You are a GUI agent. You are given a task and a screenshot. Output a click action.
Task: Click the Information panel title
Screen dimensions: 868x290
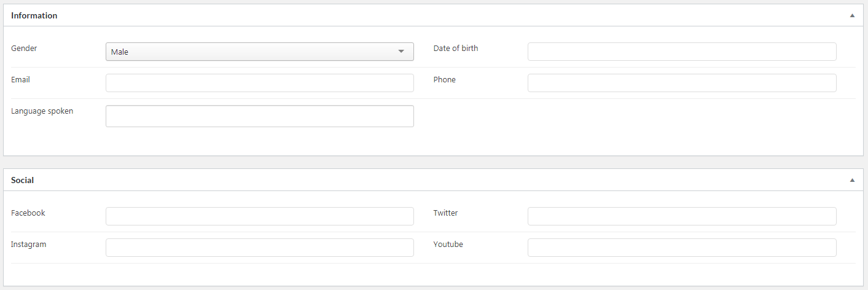point(34,15)
